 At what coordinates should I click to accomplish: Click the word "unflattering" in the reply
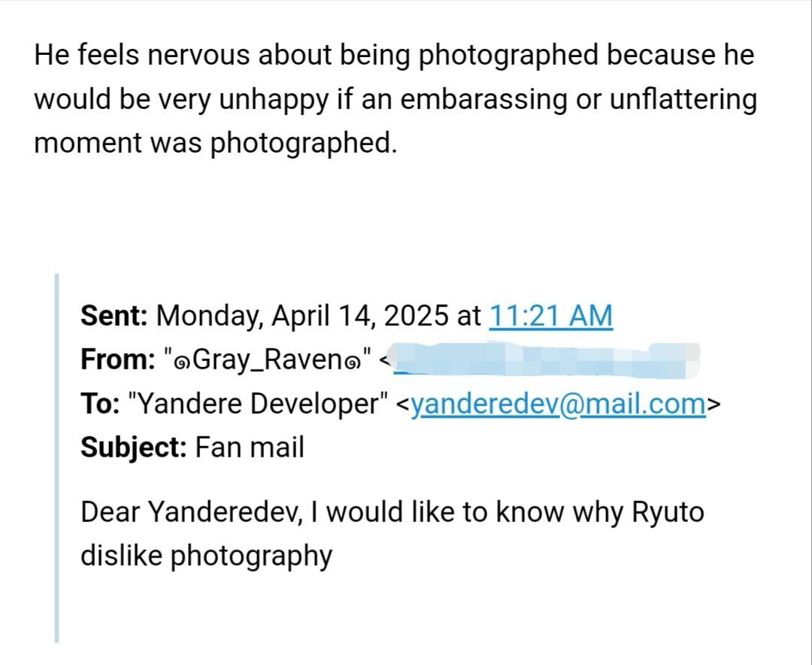673,99
